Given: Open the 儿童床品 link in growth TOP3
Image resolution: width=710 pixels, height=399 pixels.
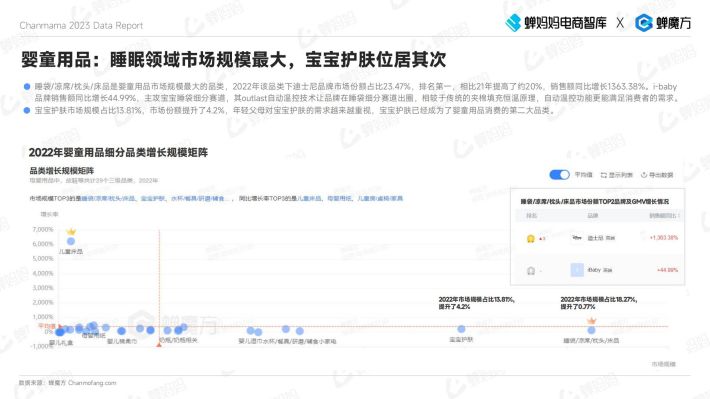Looking at the screenshot, I should (x=309, y=198).
